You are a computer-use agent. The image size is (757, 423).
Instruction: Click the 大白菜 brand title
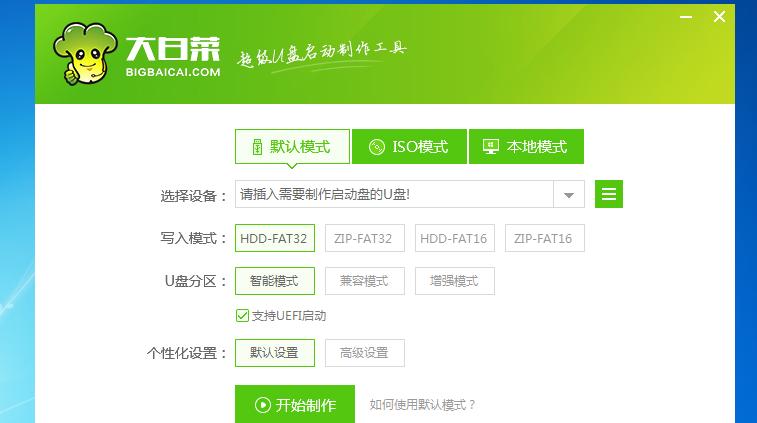tap(173, 49)
